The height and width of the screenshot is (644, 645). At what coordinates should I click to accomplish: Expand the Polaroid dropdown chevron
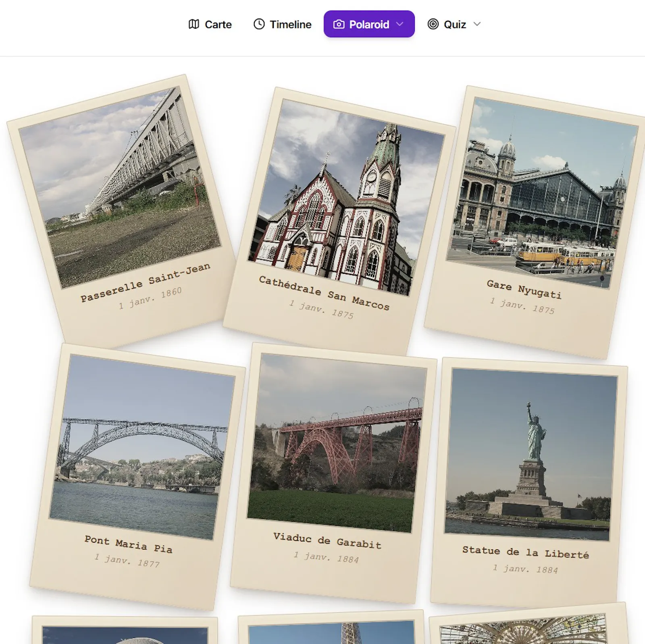click(x=400, y=24)
